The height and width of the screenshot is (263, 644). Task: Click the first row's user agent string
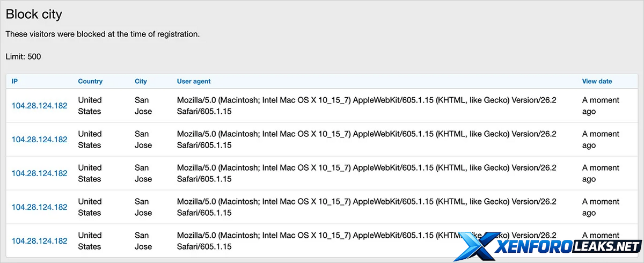pos(367,106)
